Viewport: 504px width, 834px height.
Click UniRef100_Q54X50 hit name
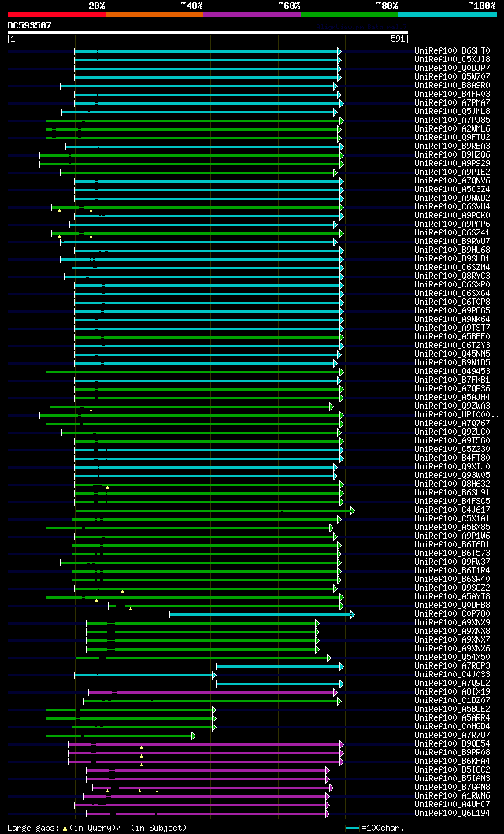[453, 658]
